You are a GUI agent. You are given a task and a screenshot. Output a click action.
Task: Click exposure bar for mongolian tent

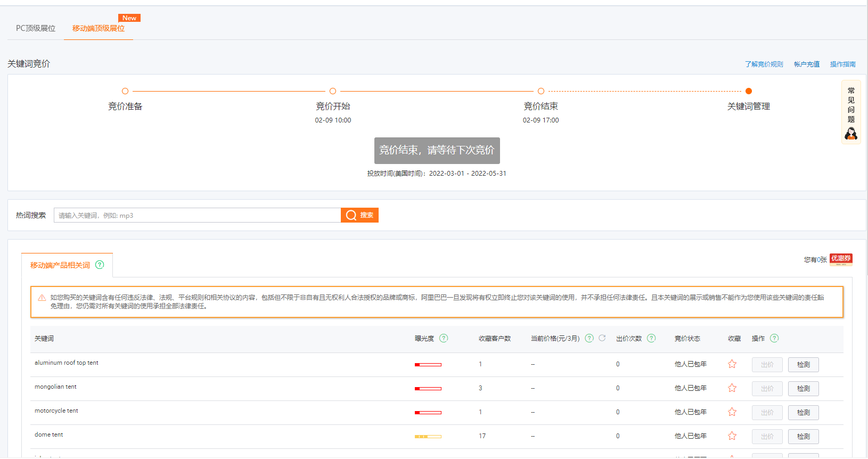click(428, 389)
